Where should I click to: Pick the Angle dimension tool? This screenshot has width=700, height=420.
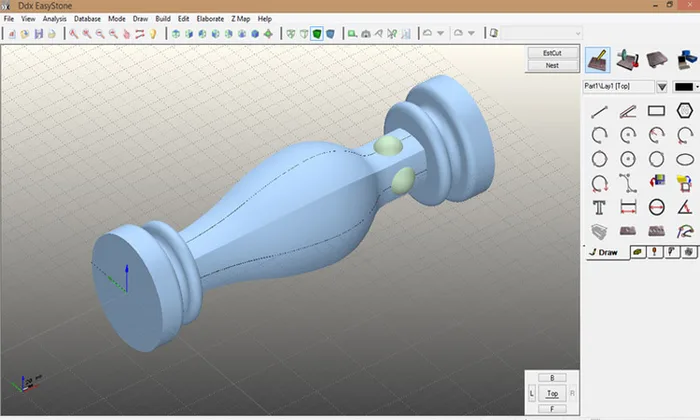(x=684, y=207)
